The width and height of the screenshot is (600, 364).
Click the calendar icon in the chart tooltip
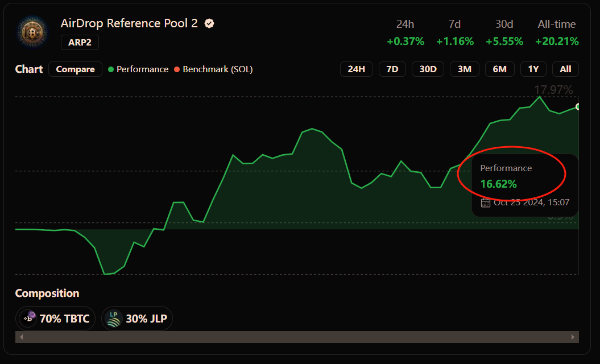click(485, 202)
